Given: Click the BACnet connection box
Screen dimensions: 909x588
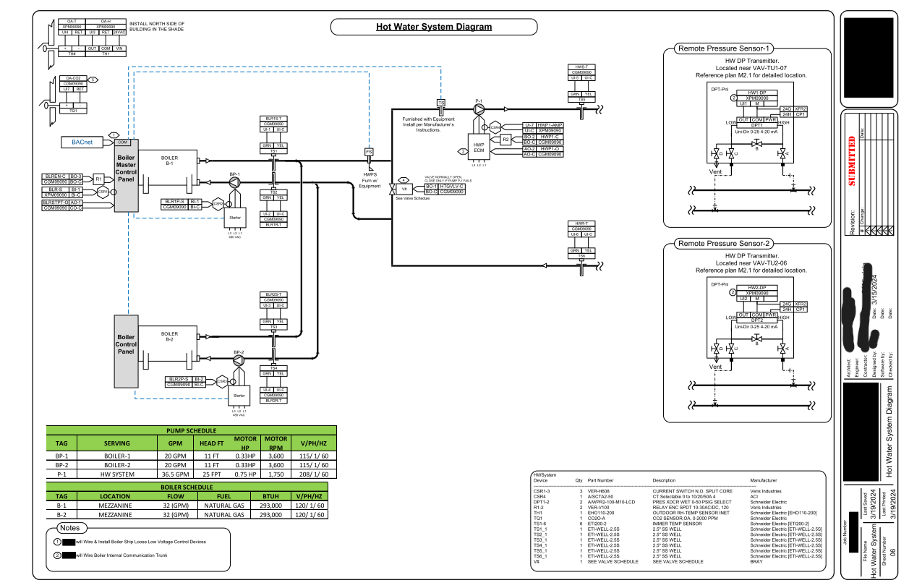Looking at the screenshot, I should (x=82, y=143).
